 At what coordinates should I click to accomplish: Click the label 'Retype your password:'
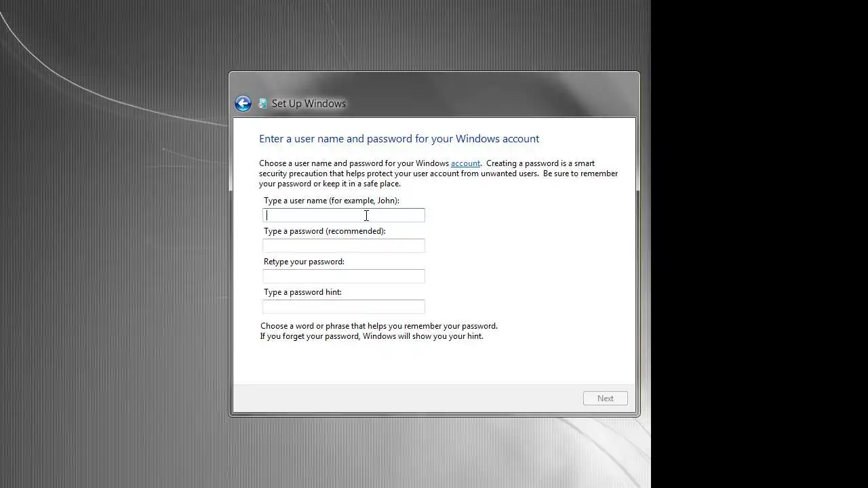click(x=304, y=262)
